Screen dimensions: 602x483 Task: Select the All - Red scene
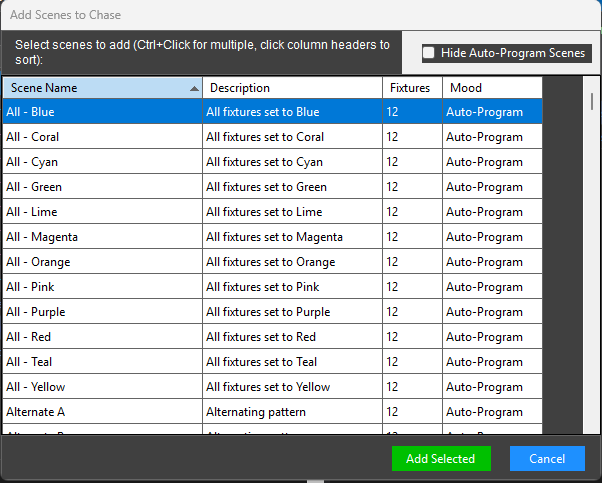(100, 337)
